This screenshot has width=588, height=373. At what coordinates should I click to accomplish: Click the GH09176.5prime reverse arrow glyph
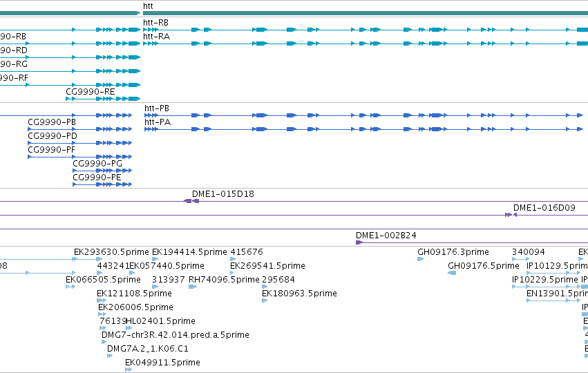(x=452, y=273)
